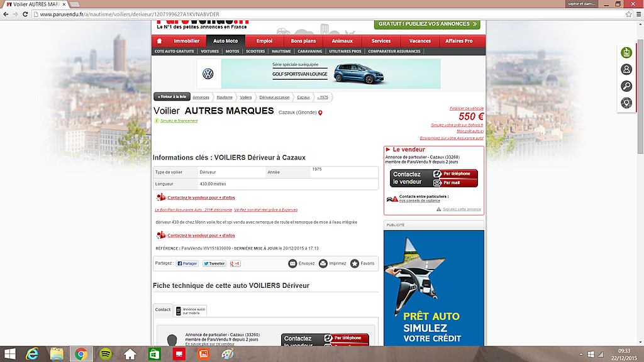Open Spotify from the taskbar

(106, 354)
